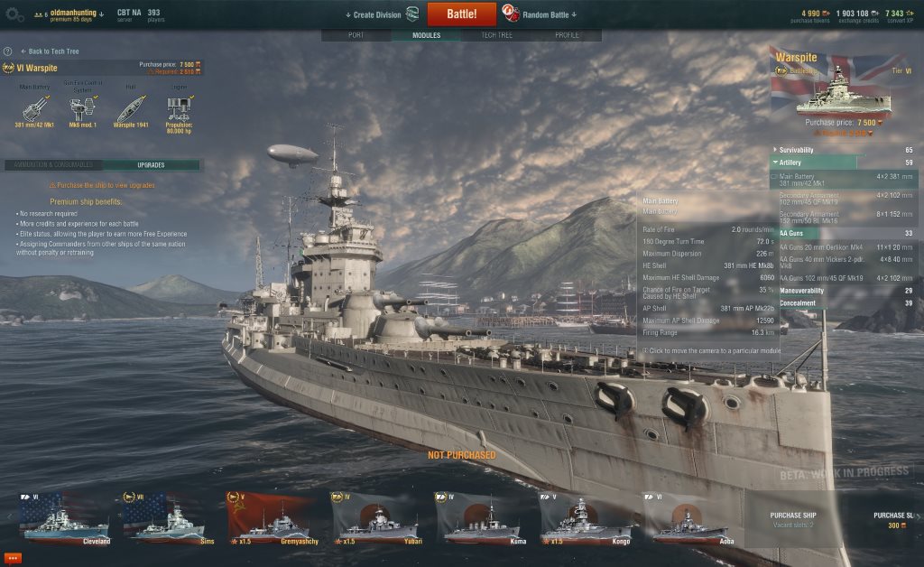
Task: Select the Kongo ship thumbnail
Action: tap(586, 518)
